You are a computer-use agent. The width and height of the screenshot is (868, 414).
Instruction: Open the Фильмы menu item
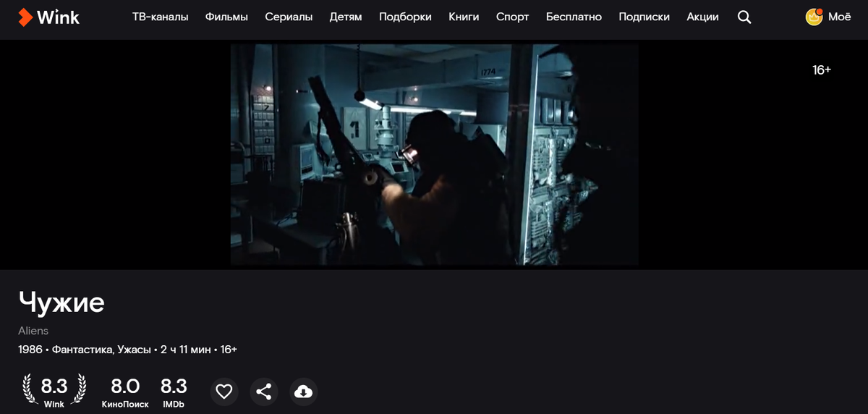tap(226, 17)
